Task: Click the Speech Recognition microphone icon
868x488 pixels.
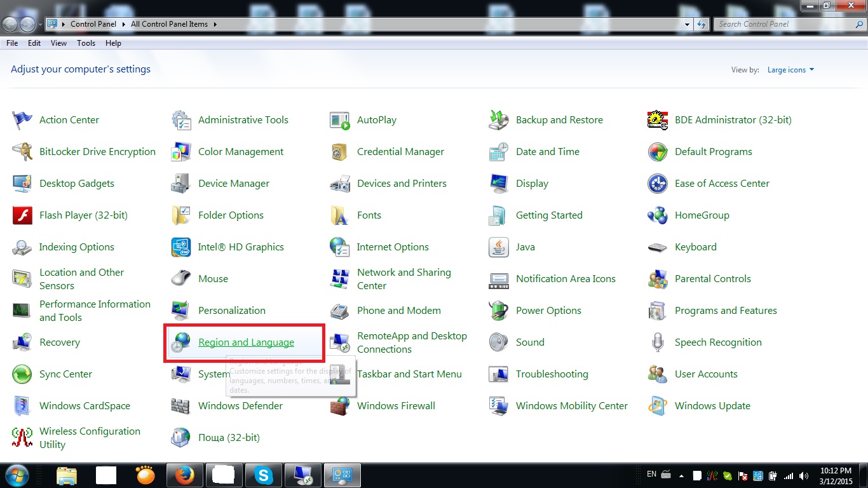Action: (x=658, y=342)
